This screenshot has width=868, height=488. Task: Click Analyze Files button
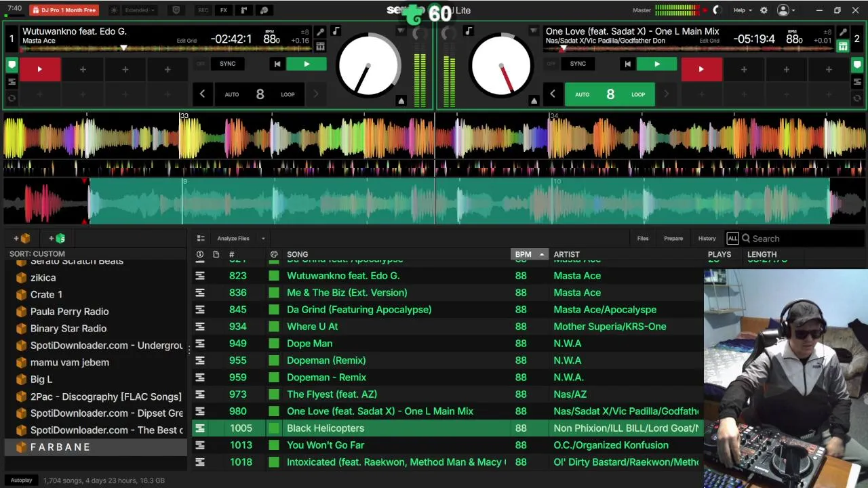tap(233, 239)
